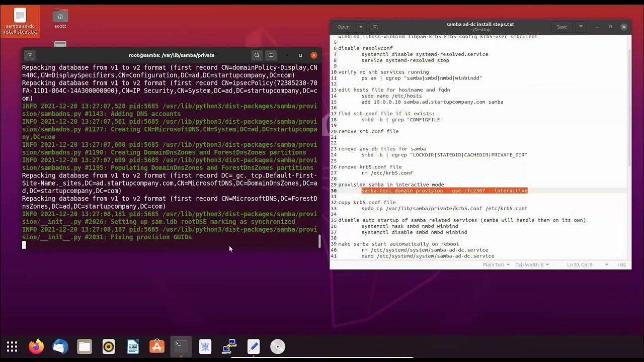This screenshot has width=644, height=362.
Task: Click 'systemctl disable smbd nmbd winbind' line
Action: click(414, 232)
